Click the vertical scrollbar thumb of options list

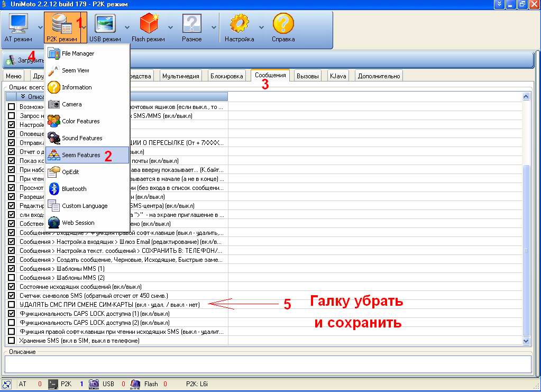pyautogui.click(x=526, y=250)
